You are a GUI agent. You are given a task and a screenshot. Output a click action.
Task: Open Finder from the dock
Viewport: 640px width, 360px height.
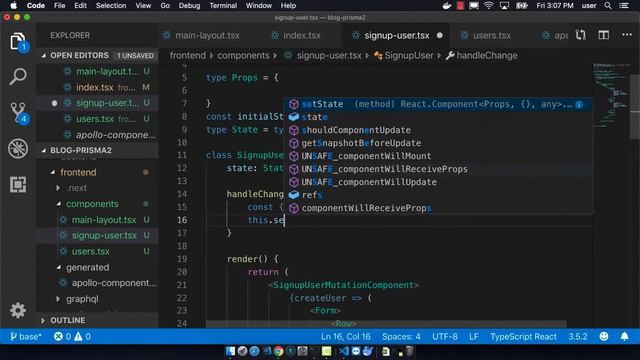pos(230,351)
